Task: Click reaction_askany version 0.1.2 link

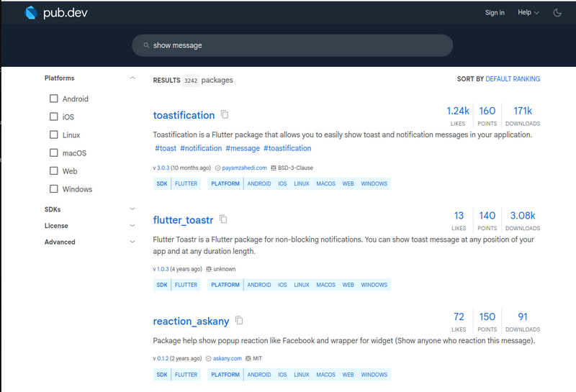Action: tap(163, 359)
